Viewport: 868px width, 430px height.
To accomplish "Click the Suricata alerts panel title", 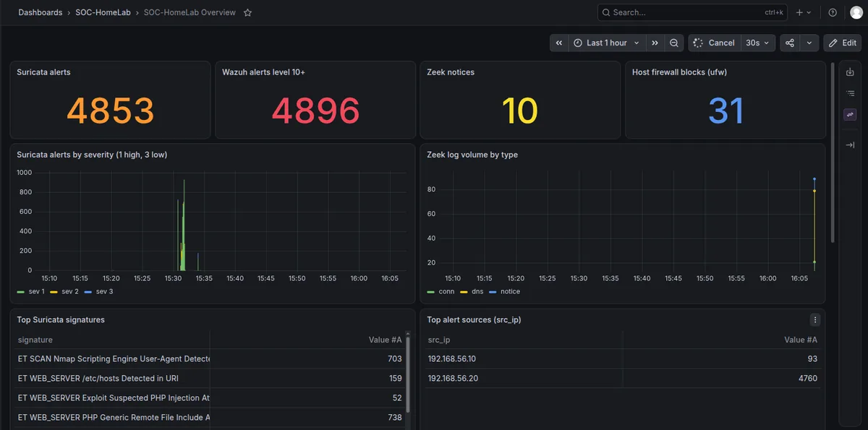I will pyautogui.click(x=43, y=72).
